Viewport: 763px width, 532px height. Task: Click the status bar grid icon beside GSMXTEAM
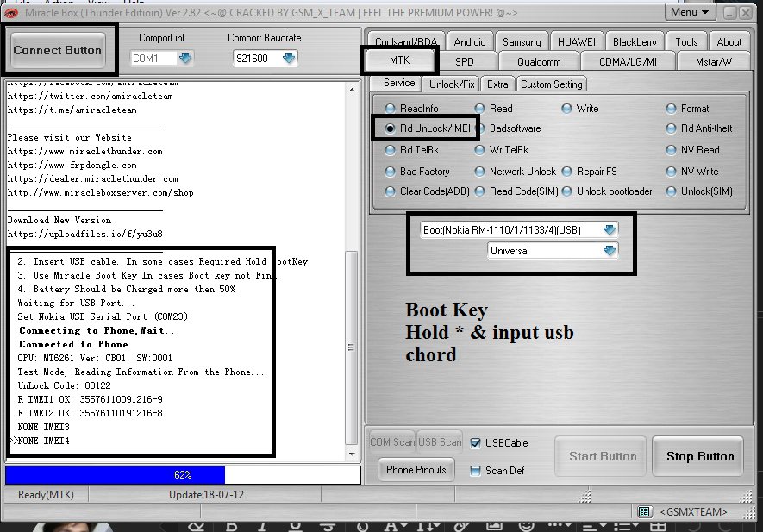[644, 511]
